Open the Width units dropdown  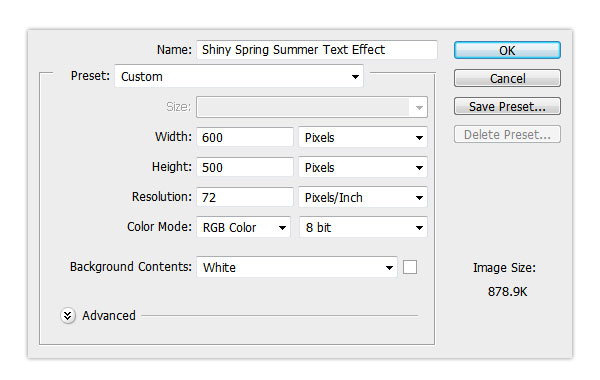363,137
